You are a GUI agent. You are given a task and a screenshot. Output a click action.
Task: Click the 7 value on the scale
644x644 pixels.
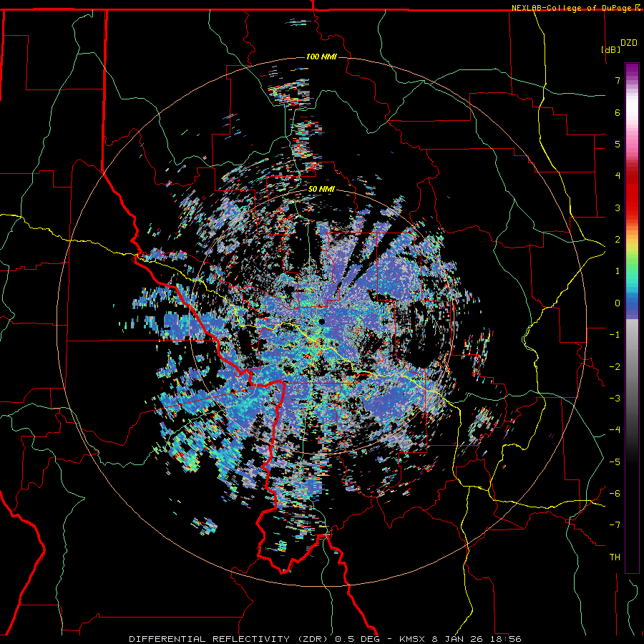pyautogui.click(x=618, y=80)
